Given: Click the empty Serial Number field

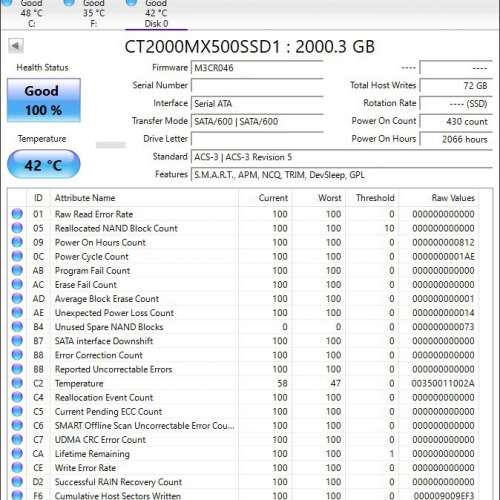Looking at the screenshot, I should pos(257,86).
